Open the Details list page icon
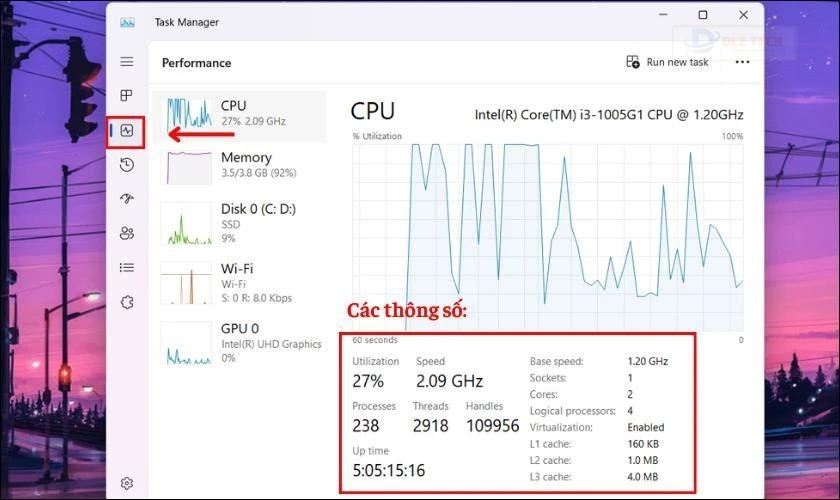This screenshot has width=840, height=500. [x=127, y=267]
